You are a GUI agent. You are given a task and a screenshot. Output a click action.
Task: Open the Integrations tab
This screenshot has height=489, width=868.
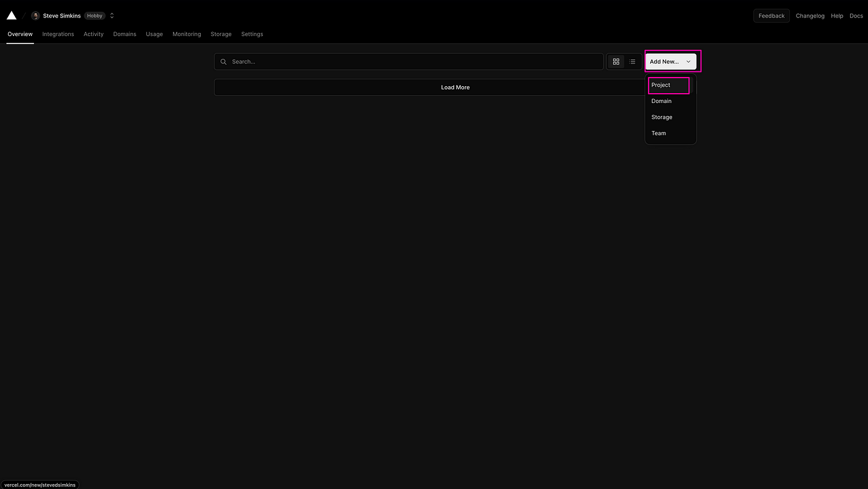pos(58,34)
